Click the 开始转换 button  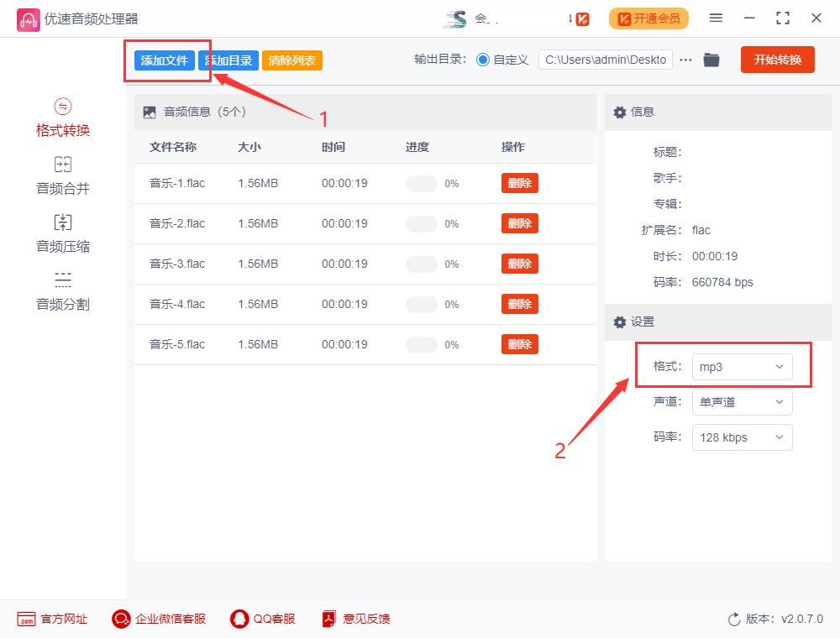[777, 60]
